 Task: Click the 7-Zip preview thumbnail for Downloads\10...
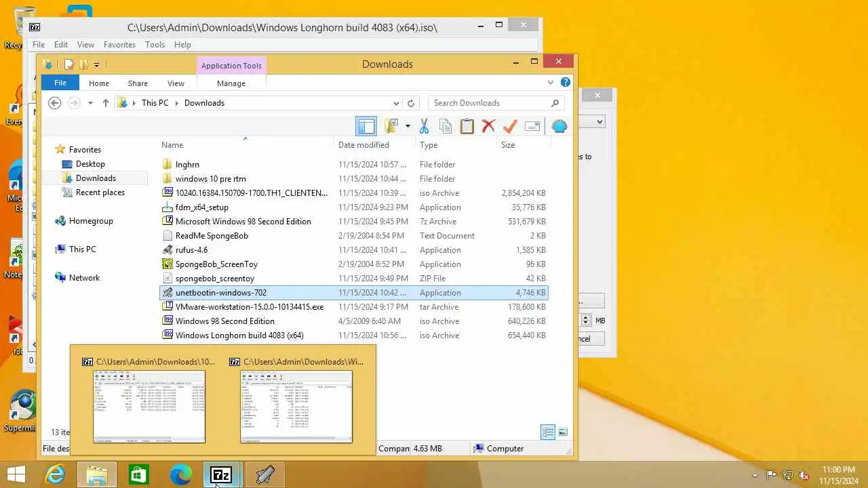pos(149,407)
